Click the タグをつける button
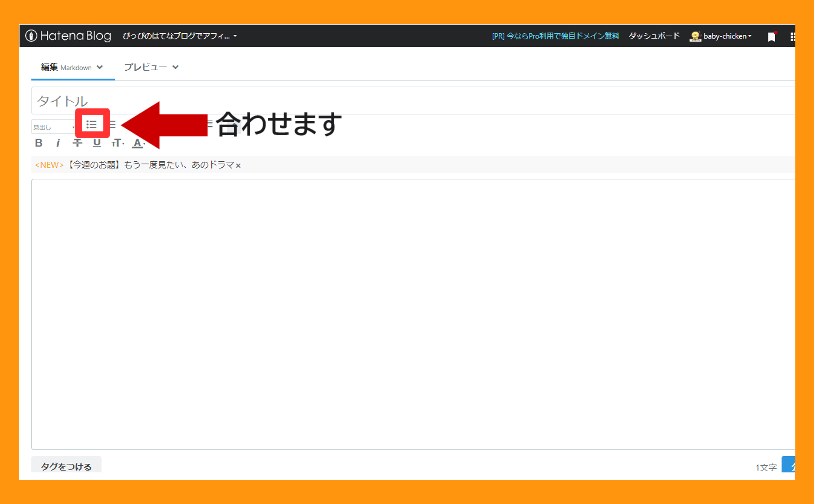This screenshot has height=504, width=814. [66, 466]
